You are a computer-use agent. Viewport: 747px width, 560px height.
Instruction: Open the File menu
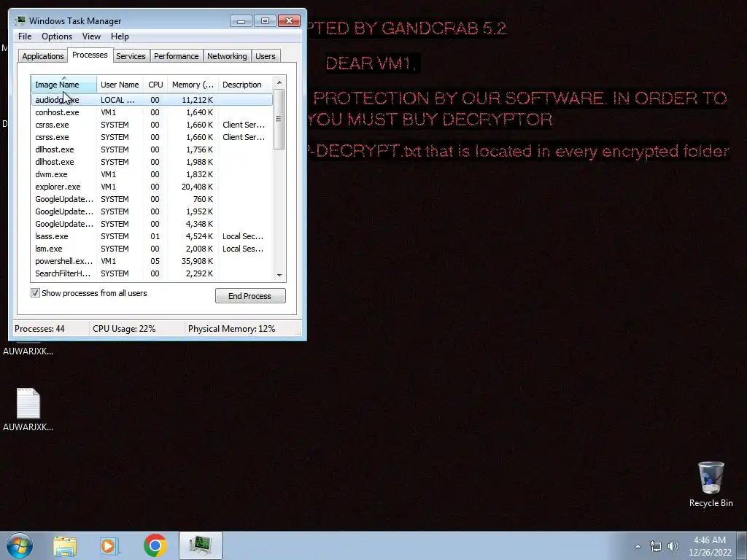pos(25,36)
